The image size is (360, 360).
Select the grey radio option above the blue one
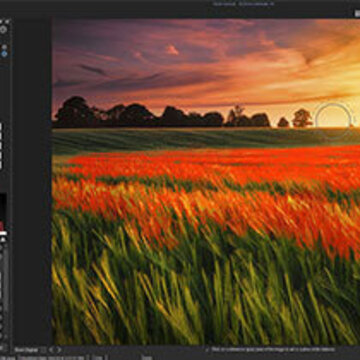[x=4, y=47]
